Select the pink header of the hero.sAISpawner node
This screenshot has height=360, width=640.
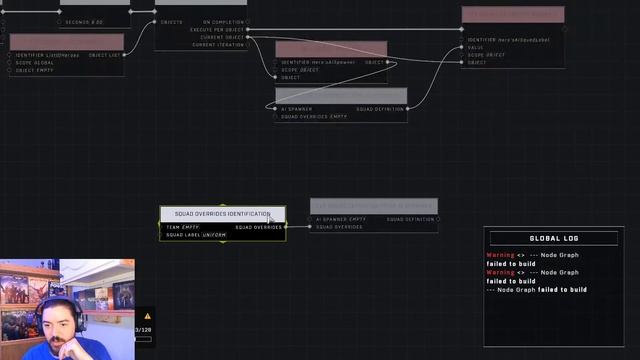[x=331, y=49]
